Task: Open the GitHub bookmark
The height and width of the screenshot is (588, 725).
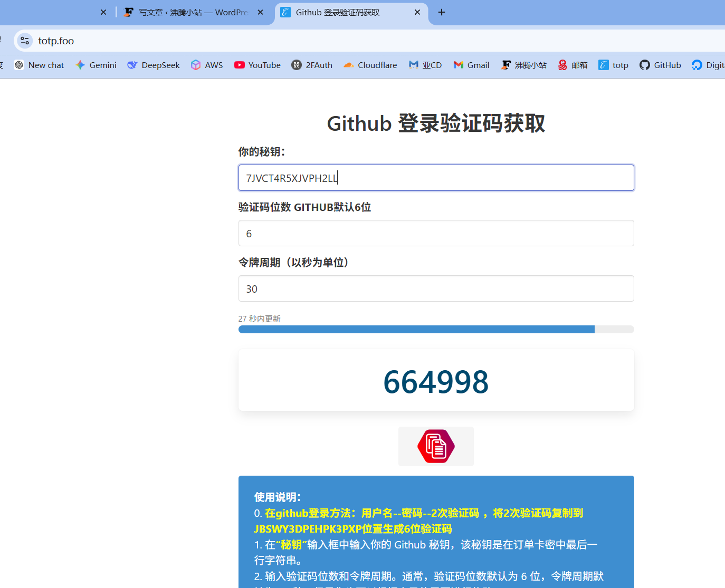Action: (660, 65)
